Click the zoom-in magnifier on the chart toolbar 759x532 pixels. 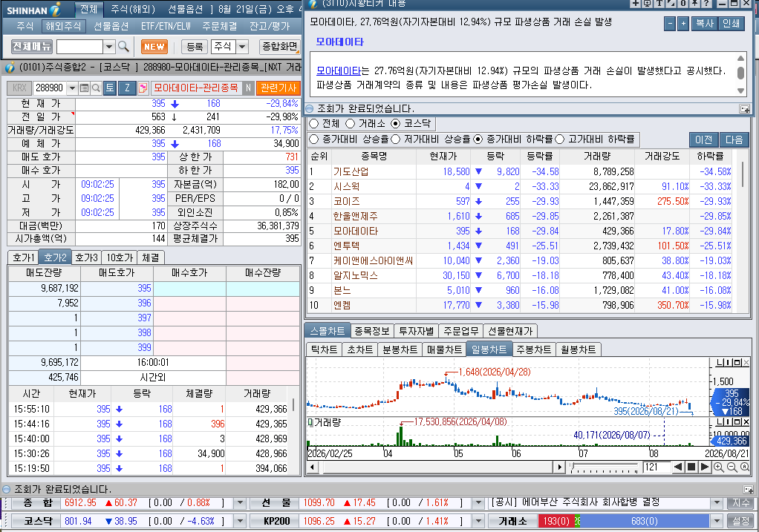[x=719, y=467]
